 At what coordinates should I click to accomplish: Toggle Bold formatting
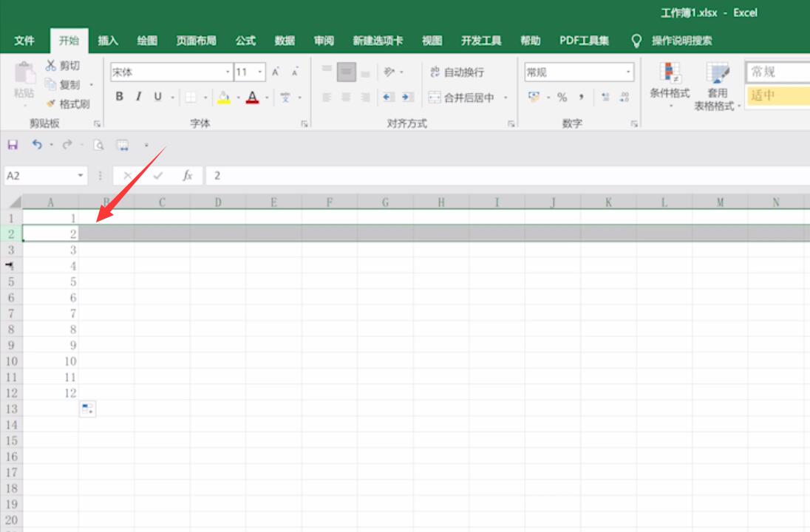119,97
